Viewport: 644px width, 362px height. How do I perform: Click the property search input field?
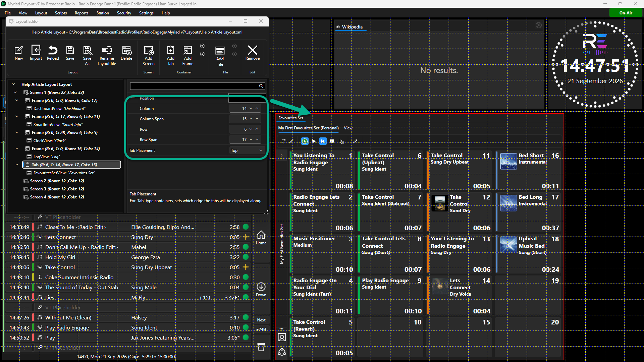[194, 86]
